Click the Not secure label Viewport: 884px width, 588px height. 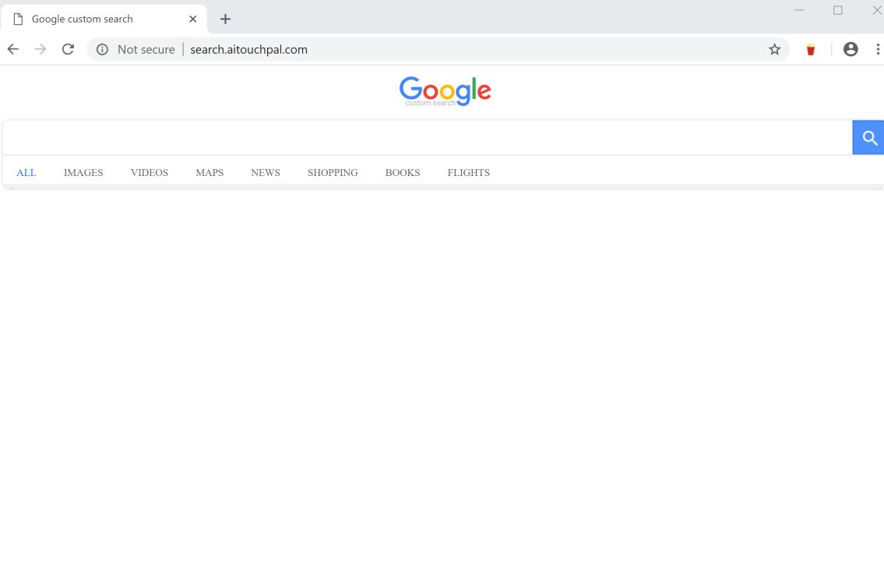click(146, 50)
